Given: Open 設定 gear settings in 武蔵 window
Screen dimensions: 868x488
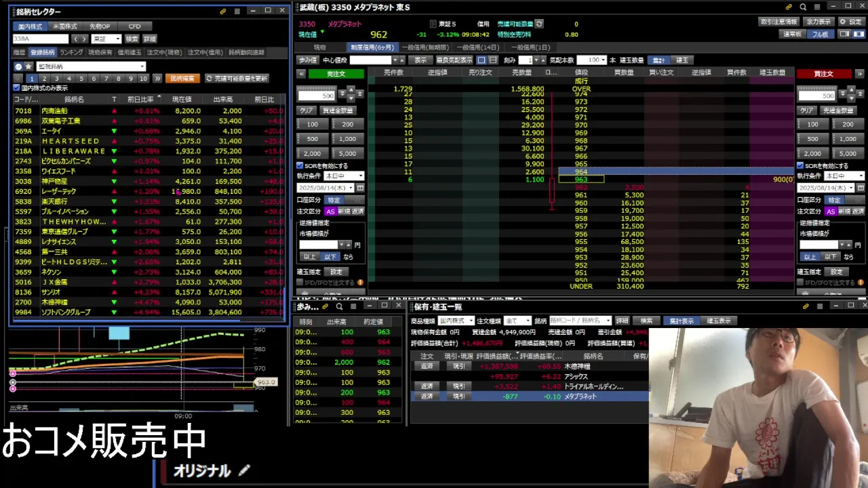Looking at the screenshot, I should pyautogui.click(x=850, y=22).
